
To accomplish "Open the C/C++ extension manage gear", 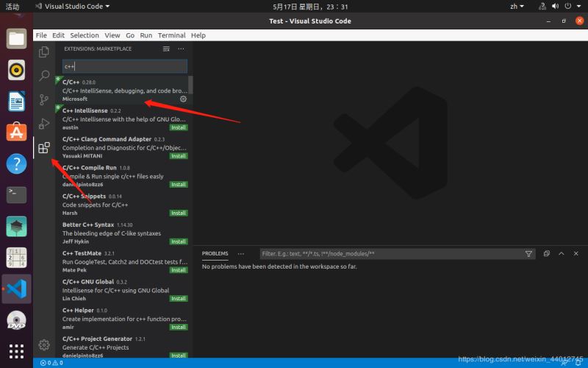I will [183, 99].
